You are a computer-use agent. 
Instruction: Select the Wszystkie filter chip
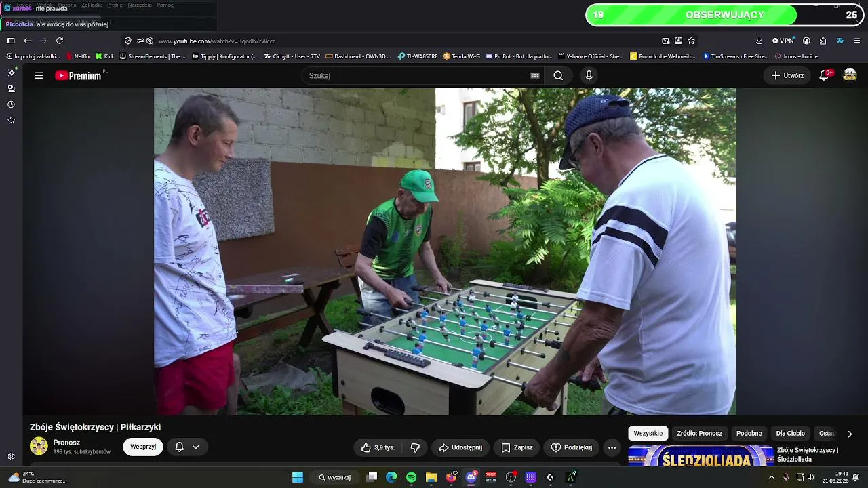pyautogui.click(x=648, y=433)
